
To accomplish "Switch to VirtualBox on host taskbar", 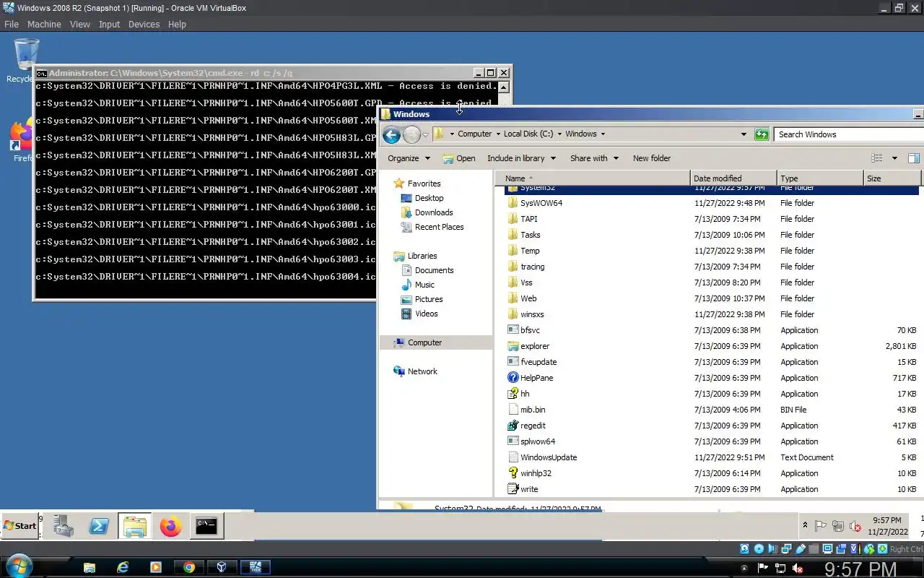I will point(222,567).
